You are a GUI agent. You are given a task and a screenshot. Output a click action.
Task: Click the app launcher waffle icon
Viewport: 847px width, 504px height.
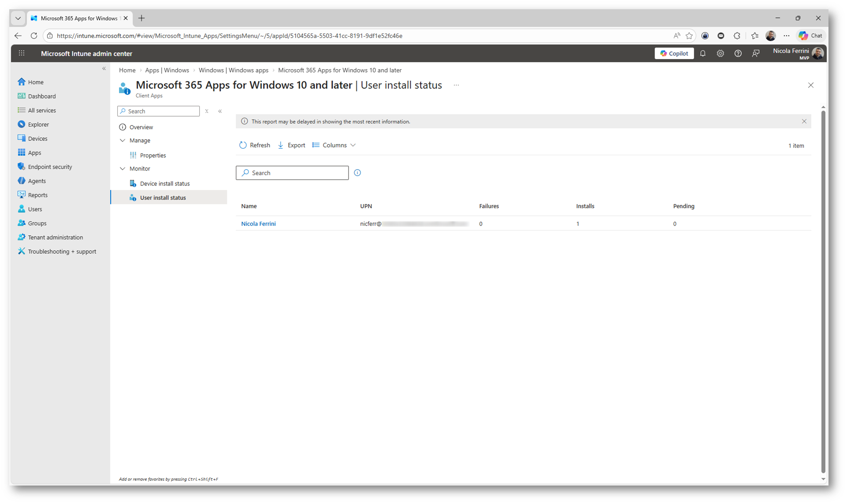(x=22, y=53)
